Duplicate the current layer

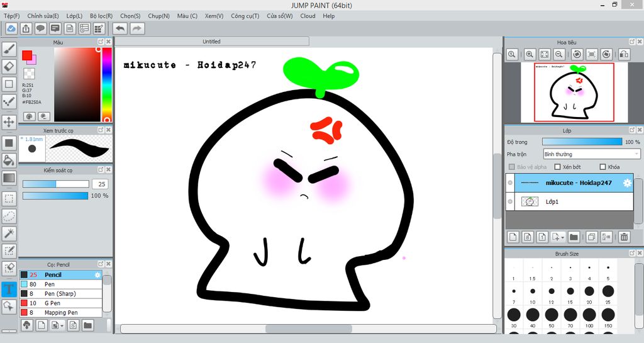coord(591,237)
